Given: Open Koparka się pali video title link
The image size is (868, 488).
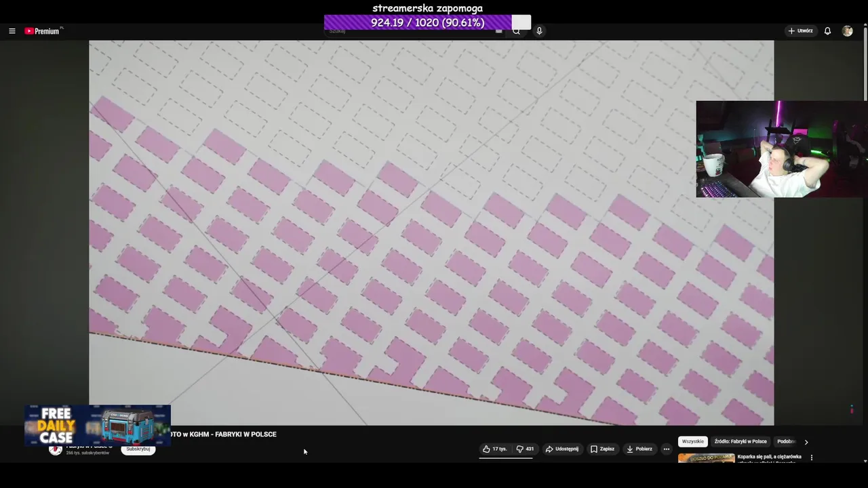Looking at the screenshot, I should [x=769, y=458].
